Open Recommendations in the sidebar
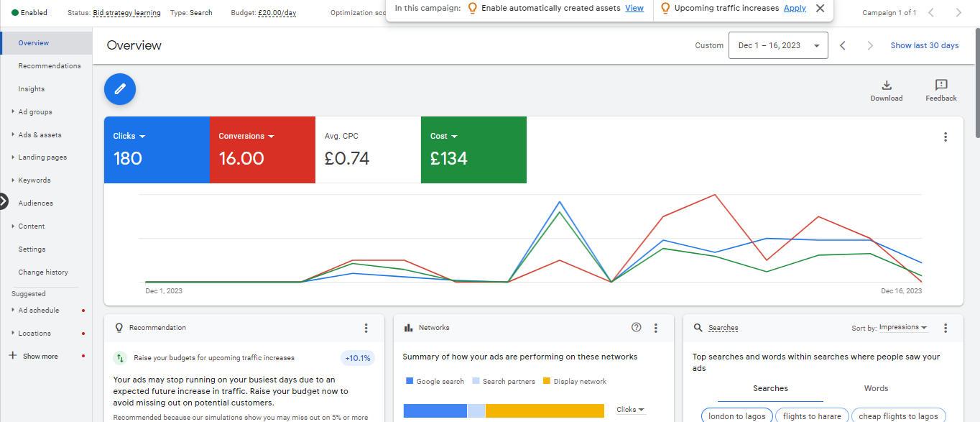980x422 pixels. click(50, 66)
